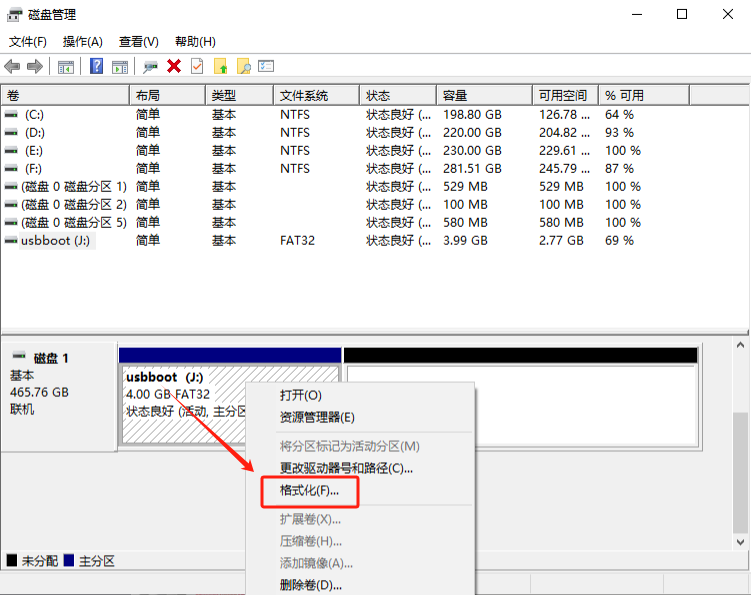The height and width of the screenshot is (595, 751).
Task: Sort by the 可用空间 column header
Action: click(x=566, y=95)
